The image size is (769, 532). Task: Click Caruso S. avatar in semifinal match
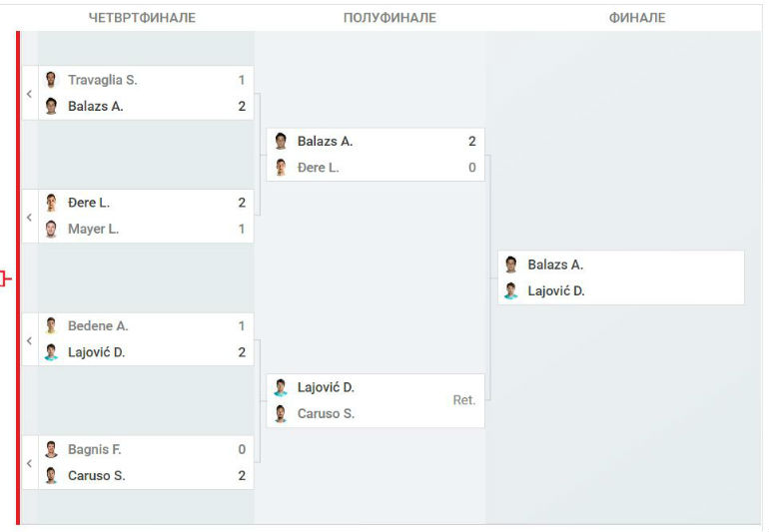click(x=281, y=413)
